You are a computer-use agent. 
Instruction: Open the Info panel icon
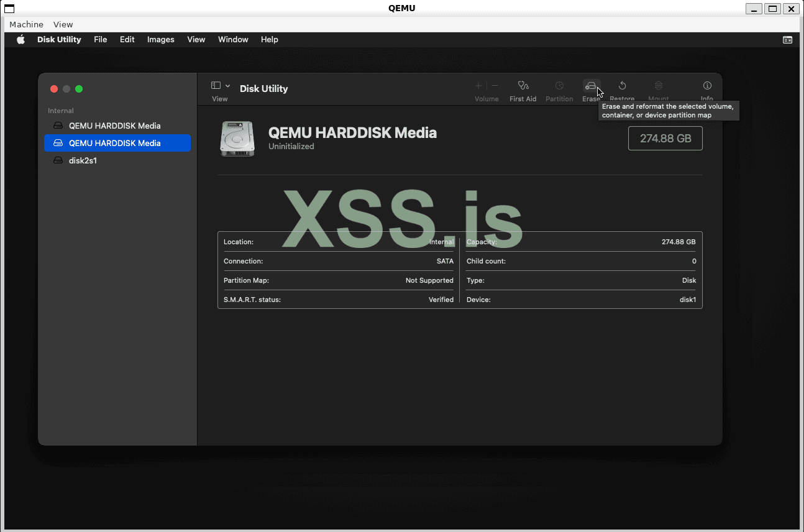(x=707, y=86)
